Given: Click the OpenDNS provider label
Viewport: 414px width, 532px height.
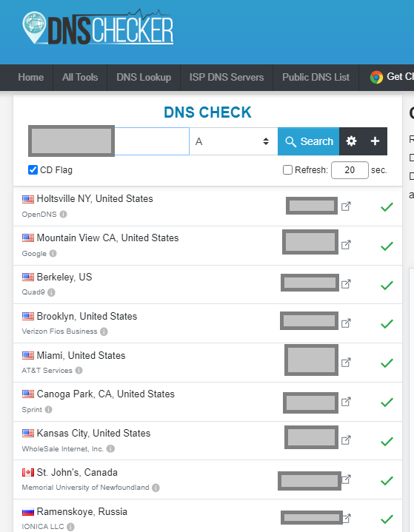Looking at the screenshot, I should click(x=39, y=215).
